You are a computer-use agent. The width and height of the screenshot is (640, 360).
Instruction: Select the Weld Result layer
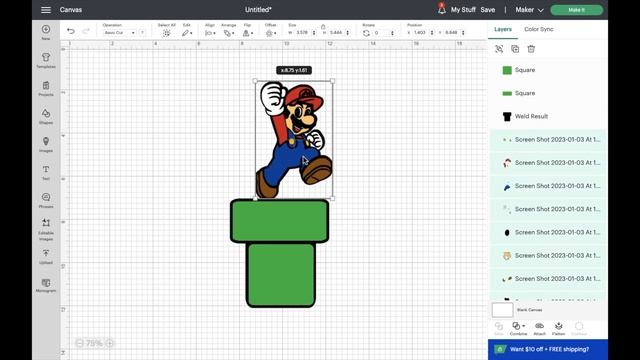[548, 116]
